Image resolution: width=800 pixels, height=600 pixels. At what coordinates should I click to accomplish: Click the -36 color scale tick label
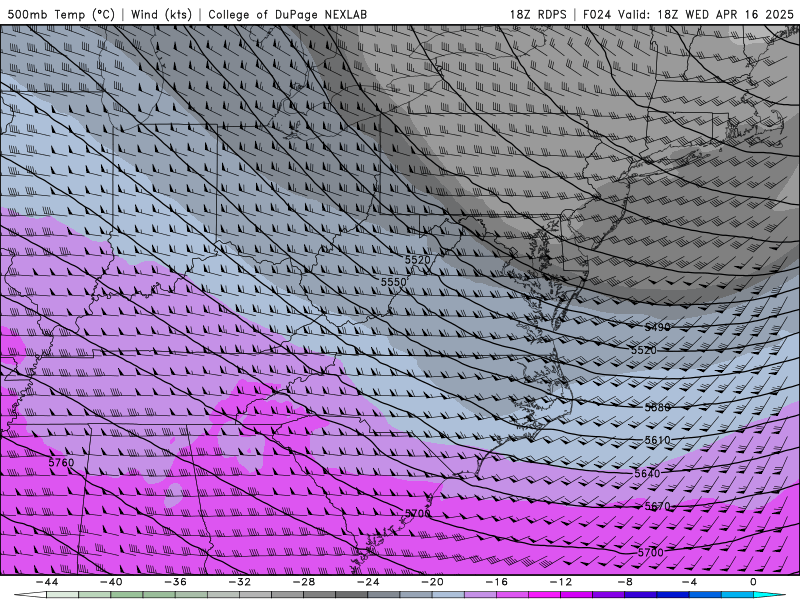coord(175,582)
